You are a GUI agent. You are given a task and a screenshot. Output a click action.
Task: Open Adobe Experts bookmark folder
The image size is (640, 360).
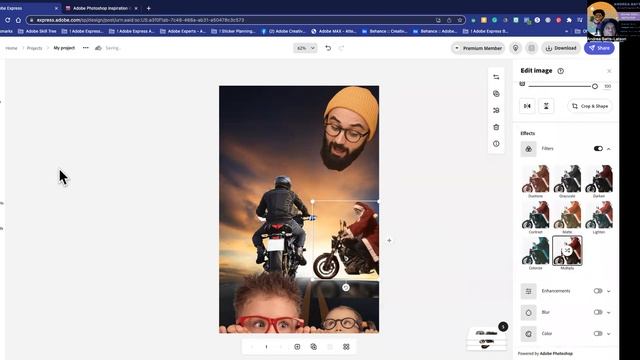click(183, 31)
